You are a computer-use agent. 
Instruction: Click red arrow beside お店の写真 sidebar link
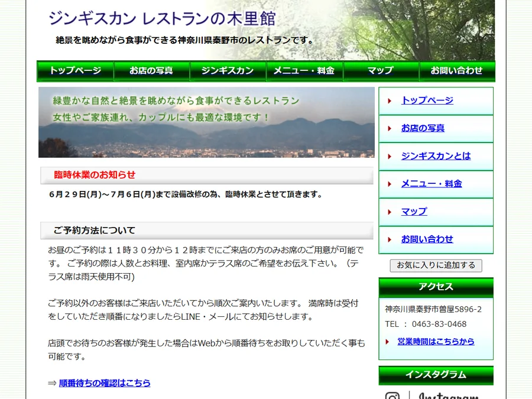390,129
